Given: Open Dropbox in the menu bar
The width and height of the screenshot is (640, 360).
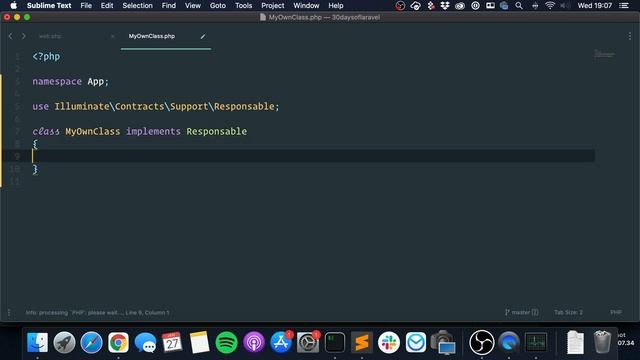Looking at the screenshot, I should pyautogui.click(x=445, y=6).
